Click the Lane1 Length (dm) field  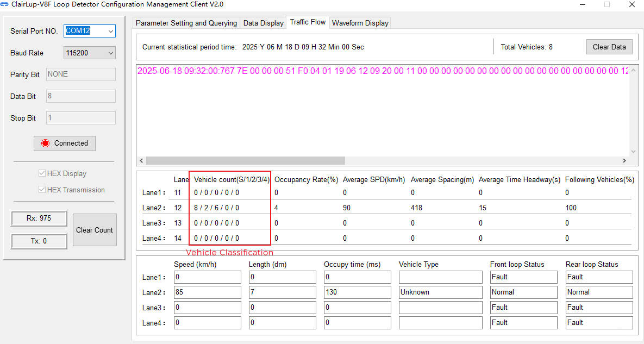coord(283,277)
